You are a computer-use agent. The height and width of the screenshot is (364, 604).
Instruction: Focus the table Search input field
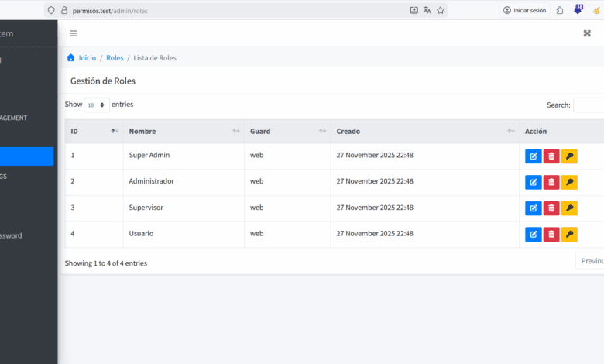pos(589,105)
